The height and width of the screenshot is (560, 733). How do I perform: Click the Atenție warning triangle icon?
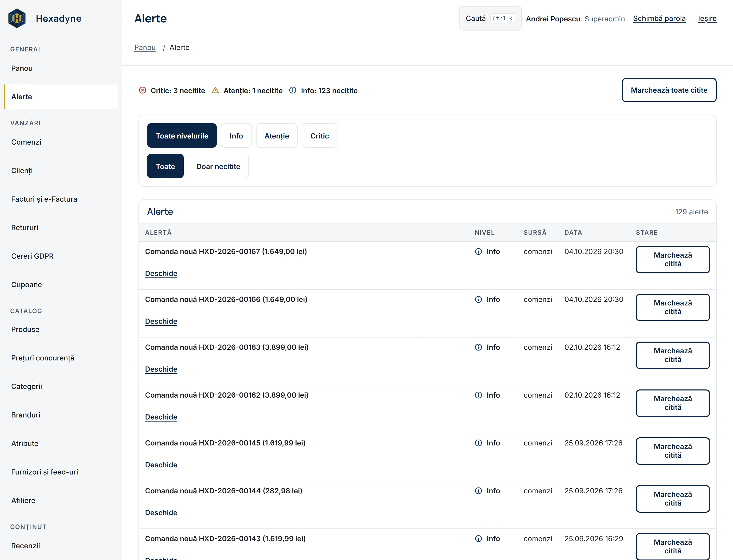[215, 90]
